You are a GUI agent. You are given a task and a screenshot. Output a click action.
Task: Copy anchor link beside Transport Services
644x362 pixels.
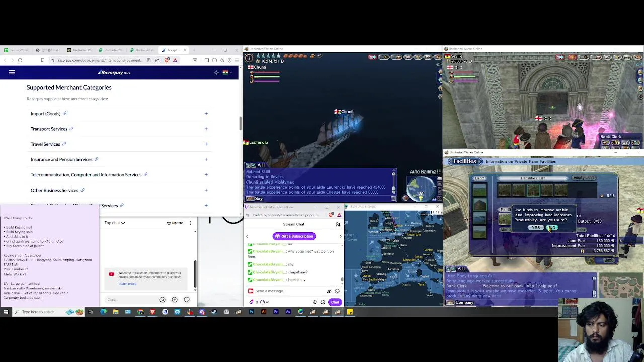[71, 129]
